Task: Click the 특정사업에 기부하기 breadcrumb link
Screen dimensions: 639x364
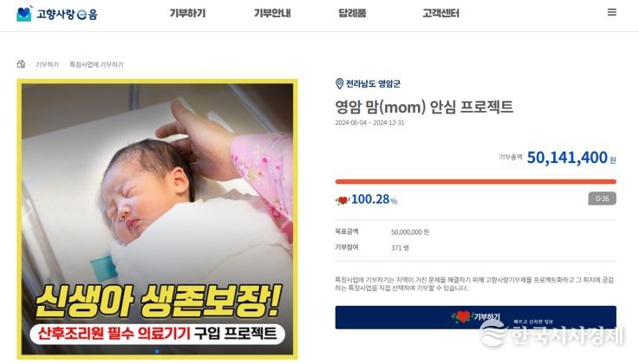Action: click(x=96, y=64)
